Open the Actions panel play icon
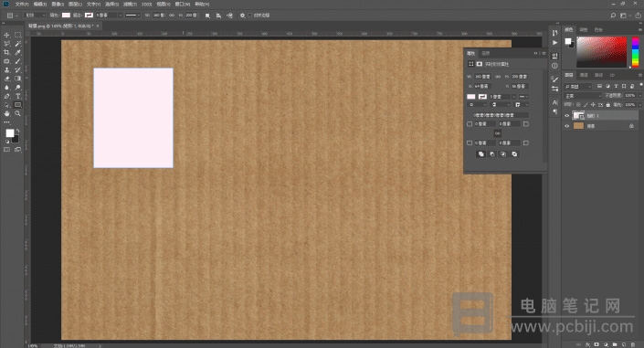 (554, 43)
